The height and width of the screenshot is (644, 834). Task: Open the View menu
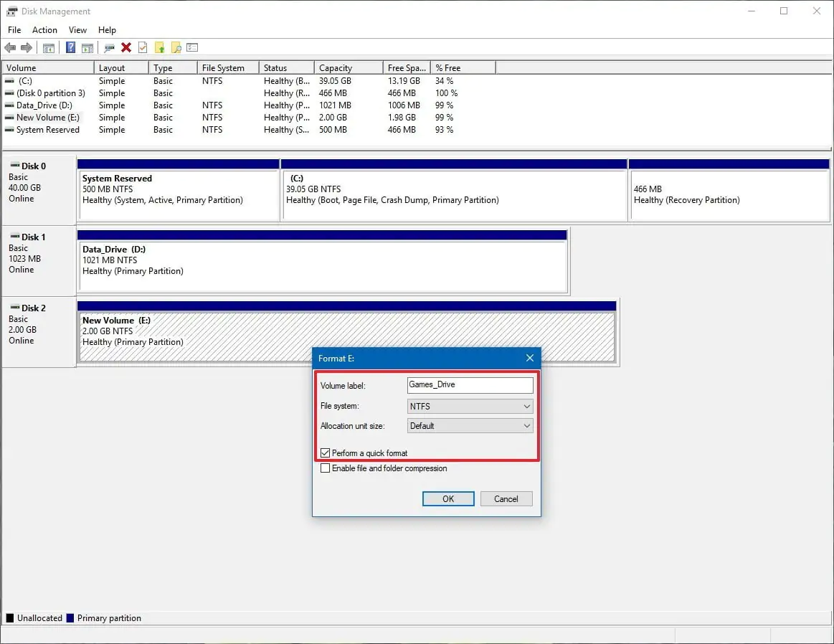click(77, 30)
